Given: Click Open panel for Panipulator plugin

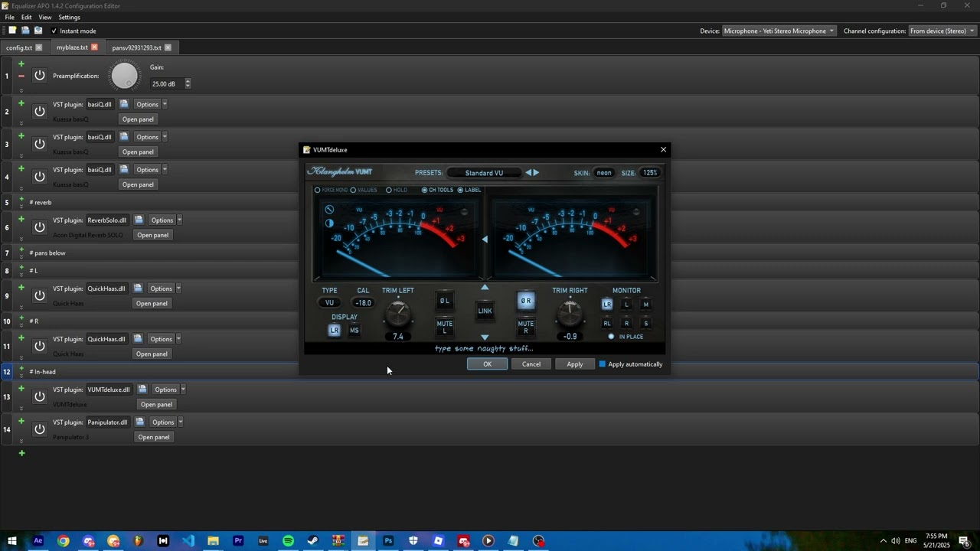Looking at the screenshot, I should click(154, 437).
